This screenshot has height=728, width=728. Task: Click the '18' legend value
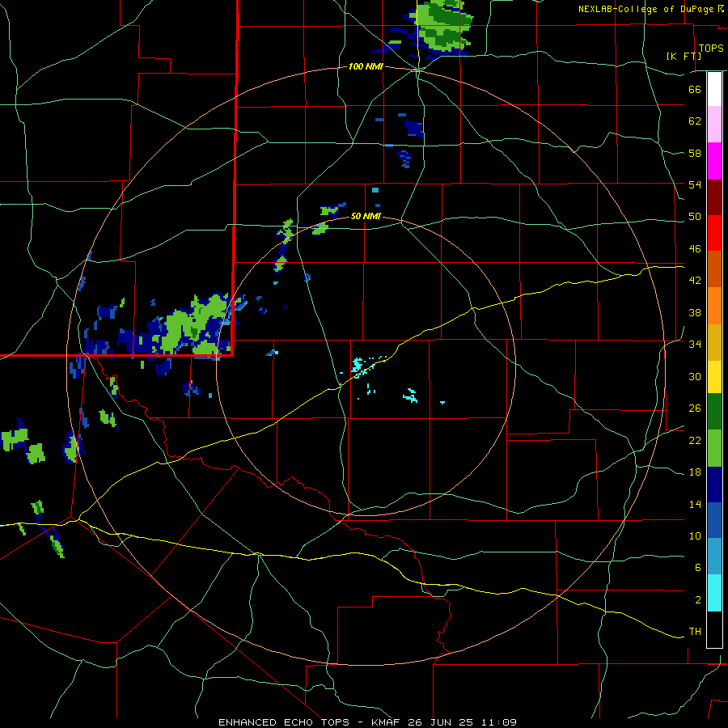click(x=695, y=472)
